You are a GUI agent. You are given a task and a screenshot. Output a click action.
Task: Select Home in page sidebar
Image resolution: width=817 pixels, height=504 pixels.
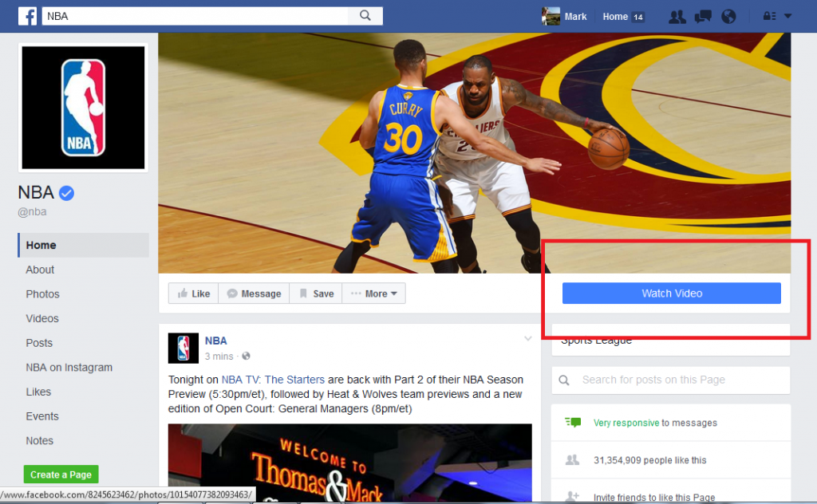pyautogui.click(x=83, y=245)
